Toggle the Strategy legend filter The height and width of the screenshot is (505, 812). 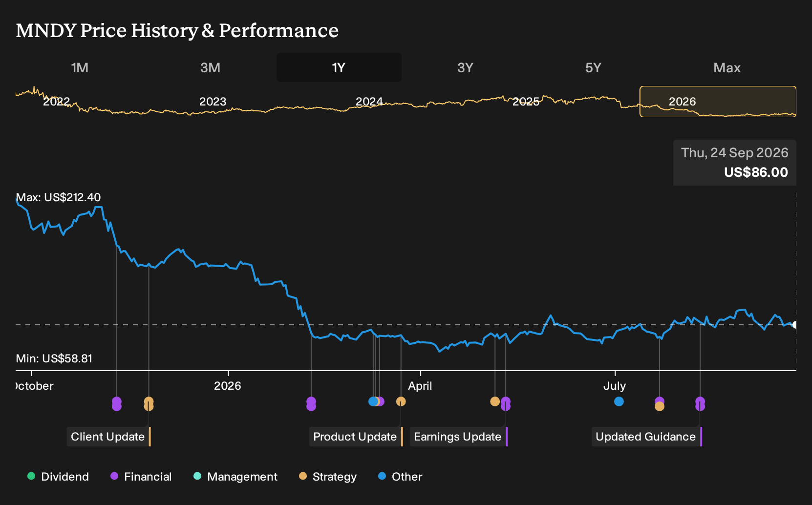pyautogui.click(x=328, y=477)
